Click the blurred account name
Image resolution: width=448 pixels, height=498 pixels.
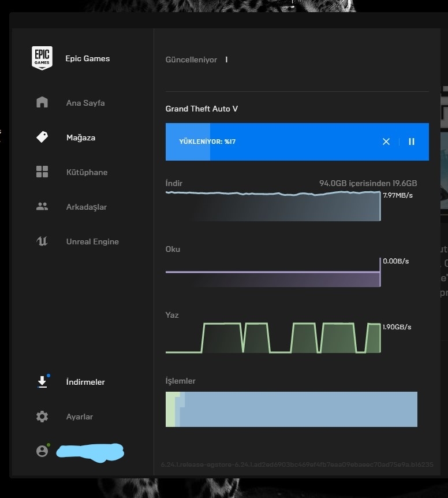[90, 452]
